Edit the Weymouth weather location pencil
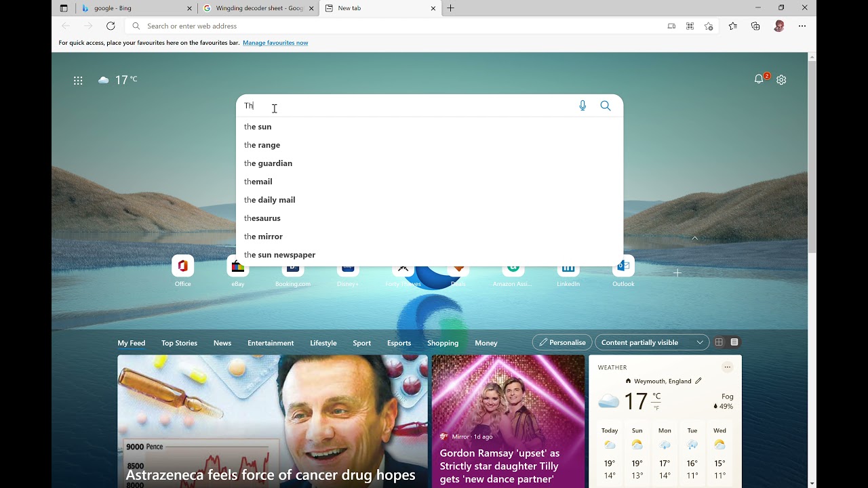This screenshot has height=488, width=868. click(698, 381)
